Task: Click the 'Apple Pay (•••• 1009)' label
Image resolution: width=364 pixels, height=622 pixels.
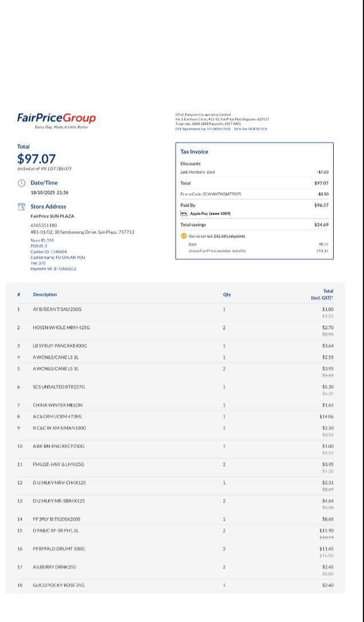Action: (x=211, y=213)
